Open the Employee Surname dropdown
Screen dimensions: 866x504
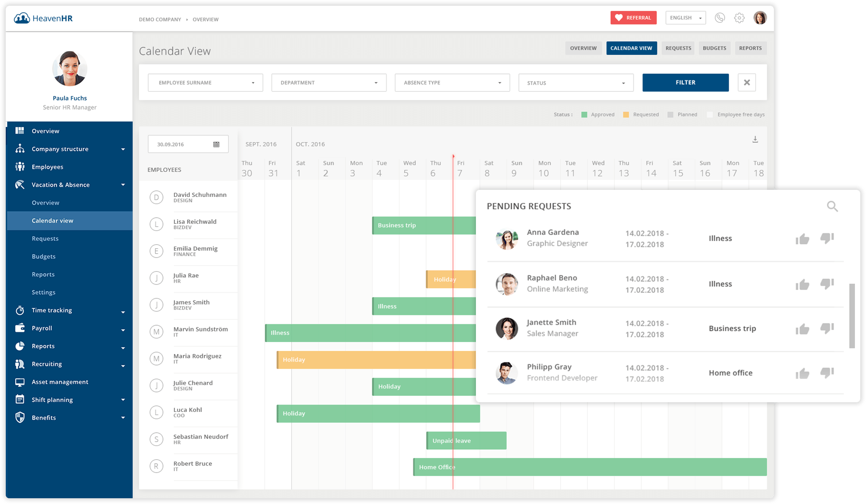click(205, 83)
